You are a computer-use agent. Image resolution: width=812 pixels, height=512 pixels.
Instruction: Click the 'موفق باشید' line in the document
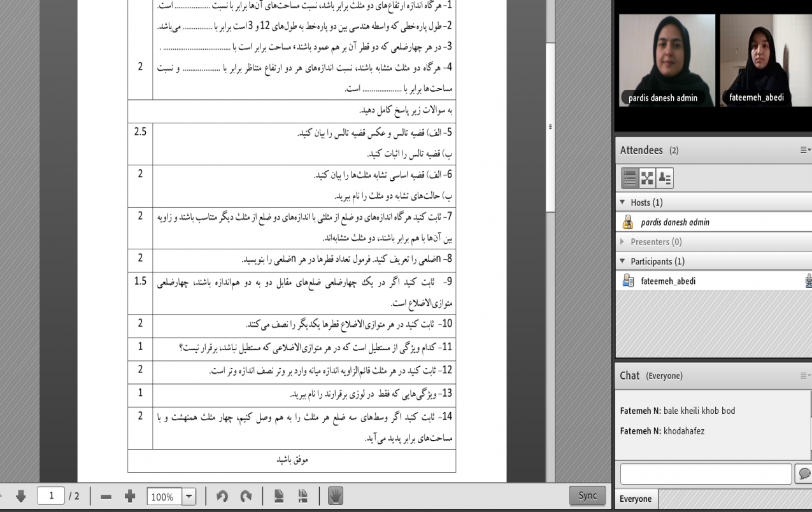(x=292, y=460)
